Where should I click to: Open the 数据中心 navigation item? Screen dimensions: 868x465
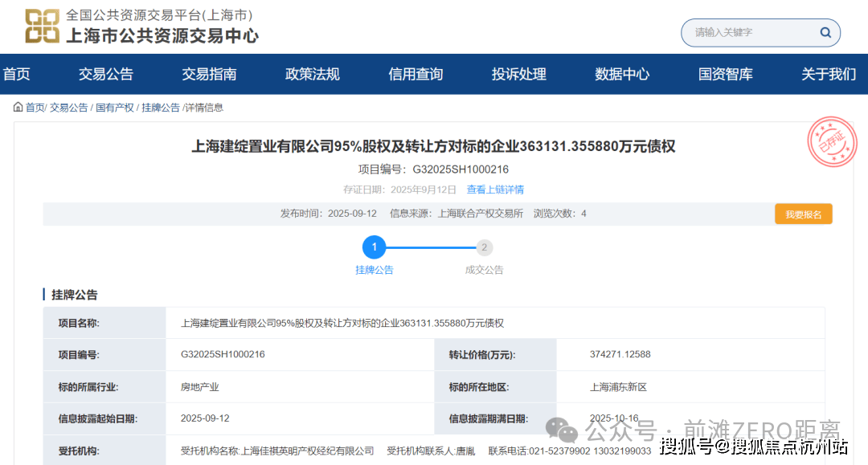[622, 75]
